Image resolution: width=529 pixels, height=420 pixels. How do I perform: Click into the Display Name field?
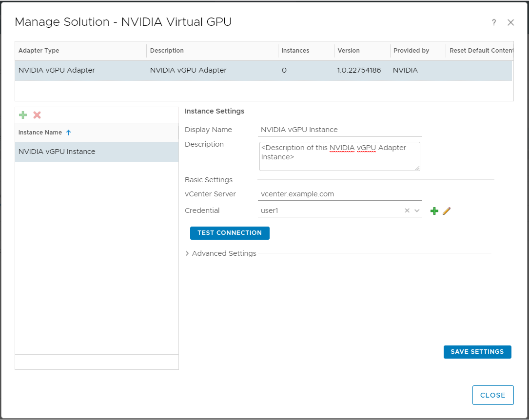[x=339, y=130]
